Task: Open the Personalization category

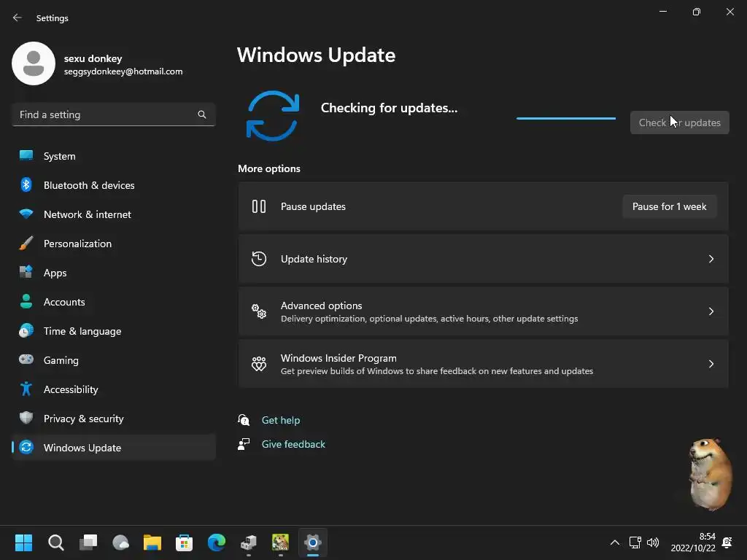Action: pos(113,244)
